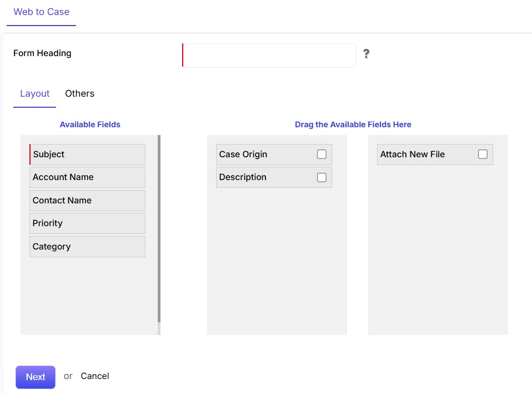Select the Contact Name field item
Image resolution: width=532 pixels, height=394 pixels.
point(88,201)
